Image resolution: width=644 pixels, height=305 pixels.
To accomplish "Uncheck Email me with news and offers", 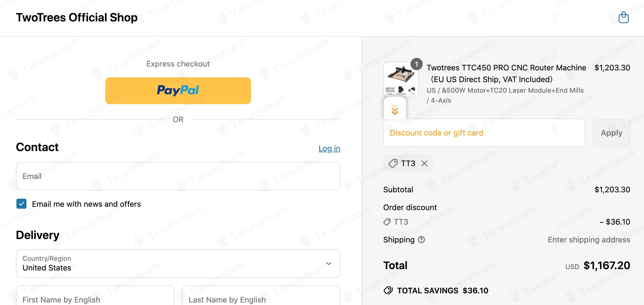I will (x=21, y=204).
